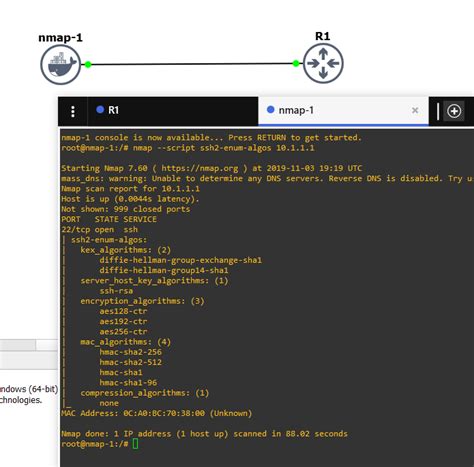Click the nmap ssh2-enum-algos command line
The height and width of the screenshot is (467, 474).
click(x=188, y=148)
